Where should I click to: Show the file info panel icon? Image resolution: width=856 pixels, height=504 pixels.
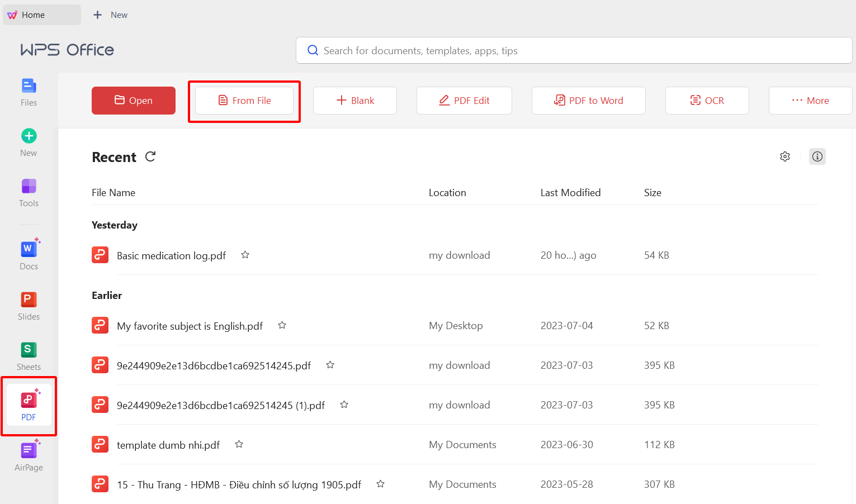tap(817, 156)
